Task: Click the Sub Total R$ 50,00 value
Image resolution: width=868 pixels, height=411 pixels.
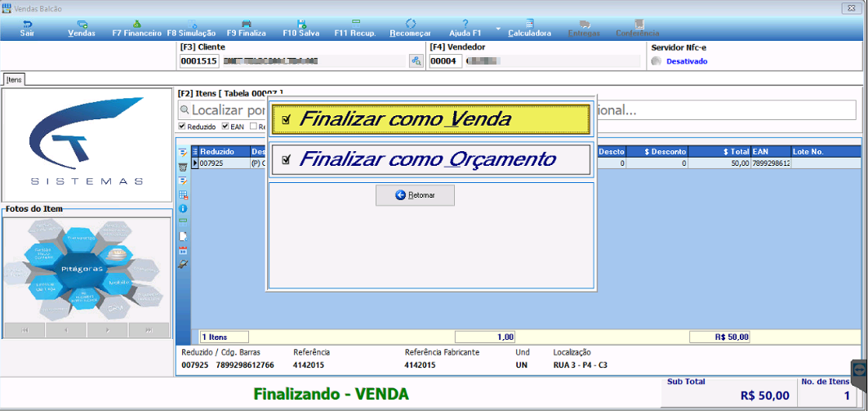Action: tap(764, 395)
